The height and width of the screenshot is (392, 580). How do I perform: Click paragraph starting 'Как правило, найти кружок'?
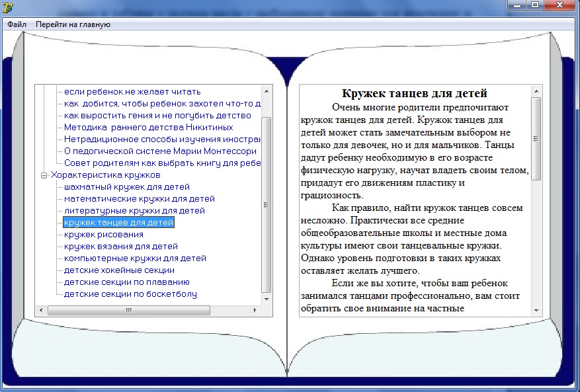(x=412, y=239)
